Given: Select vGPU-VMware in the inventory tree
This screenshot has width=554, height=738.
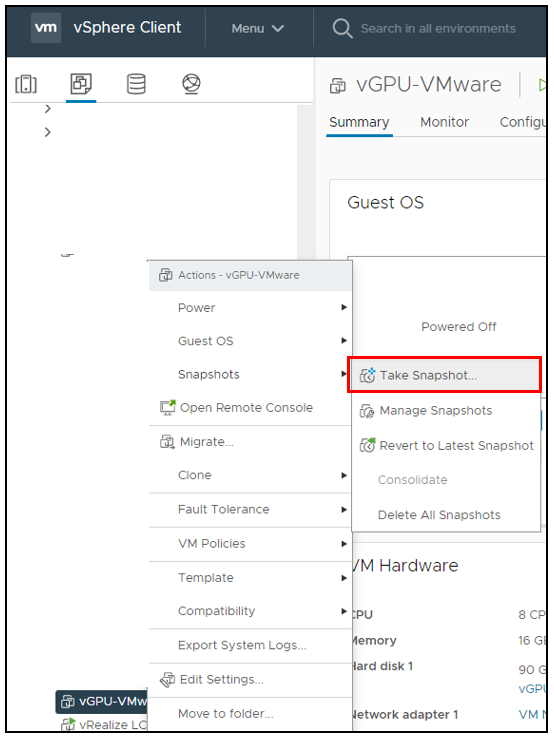Looking at the screenshot, I should click(x=102, y=701).
